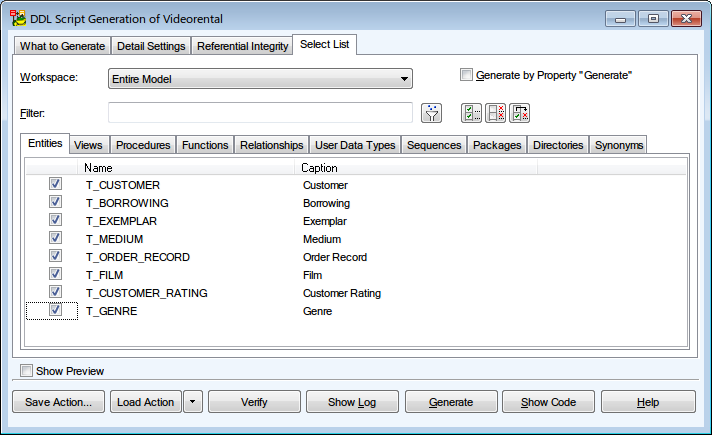Open the Views sub-tab
The height and width of the screenshot is (435, 712).
click(x=88, y=145)
